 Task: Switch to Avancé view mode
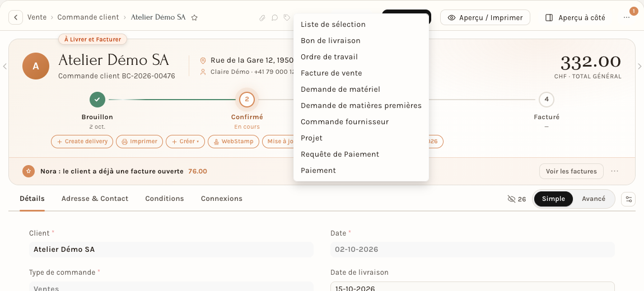594,199
